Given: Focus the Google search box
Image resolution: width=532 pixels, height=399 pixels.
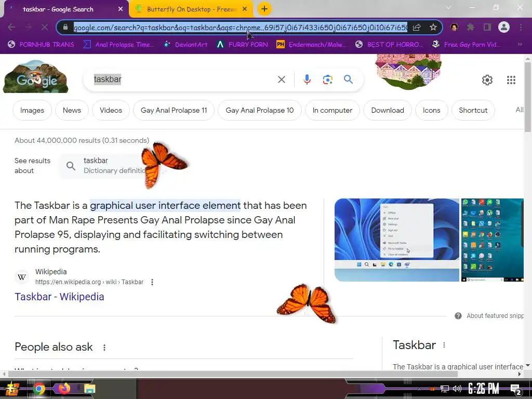Looking at the screenshot, I should coord(183,79).
